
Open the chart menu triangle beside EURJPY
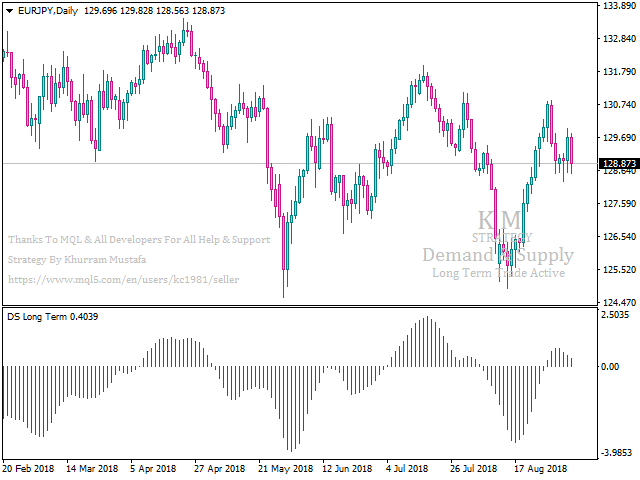[9, 9]
